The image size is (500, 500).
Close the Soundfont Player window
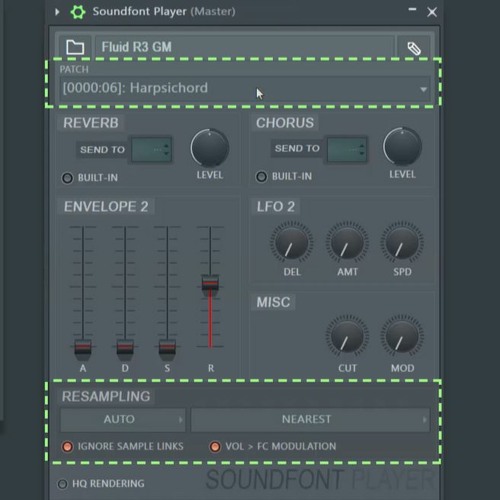click(432, 12)
